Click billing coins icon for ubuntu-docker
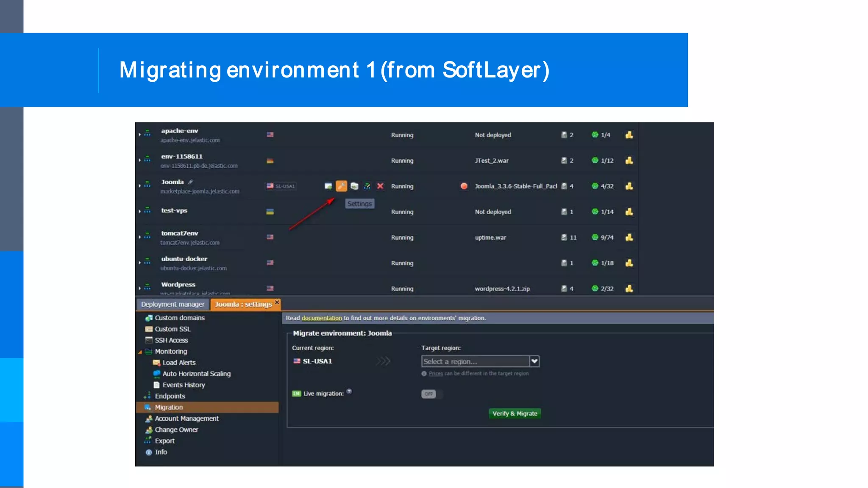 pyautogui.click(x=629, y=263)
